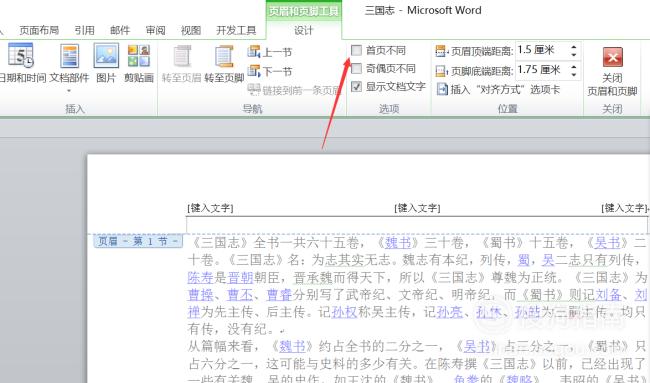Open the 视图 view tab
Viewport: 650px width, 383px height.
pyautogui.click(x=191, y=30)
